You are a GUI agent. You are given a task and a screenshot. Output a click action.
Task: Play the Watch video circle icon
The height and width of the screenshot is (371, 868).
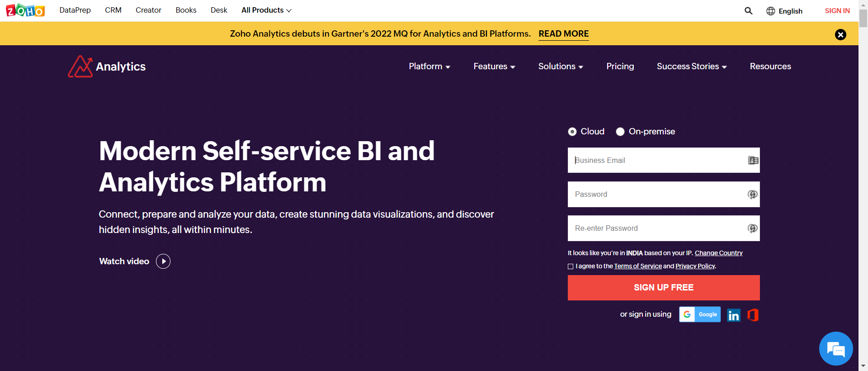163,261
